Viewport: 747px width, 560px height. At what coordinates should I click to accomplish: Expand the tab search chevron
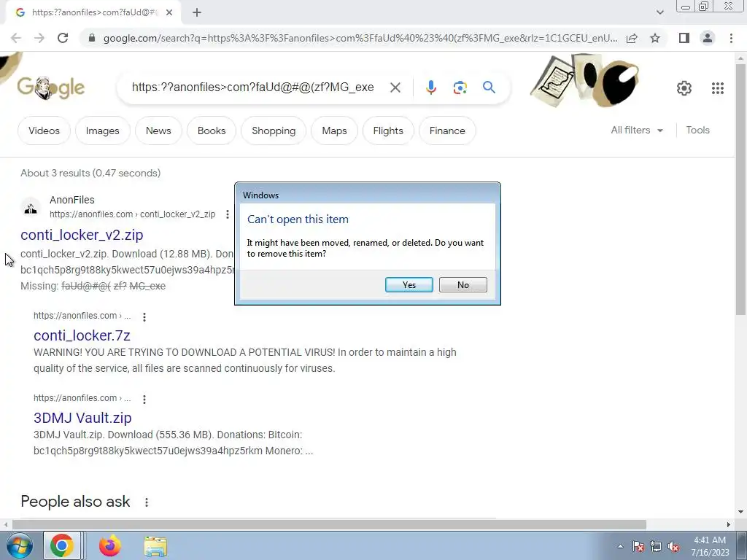pyautogui.click(x=659, y=13)
